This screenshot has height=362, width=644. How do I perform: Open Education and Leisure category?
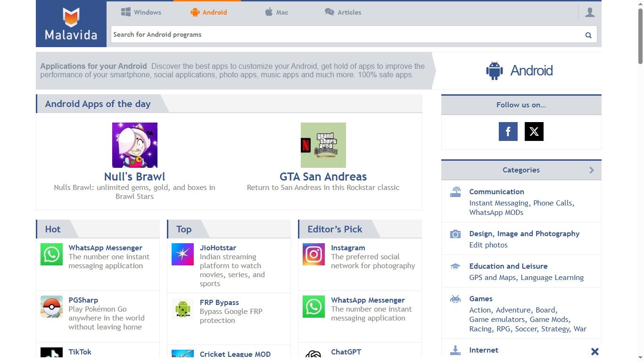coord(508,266)
